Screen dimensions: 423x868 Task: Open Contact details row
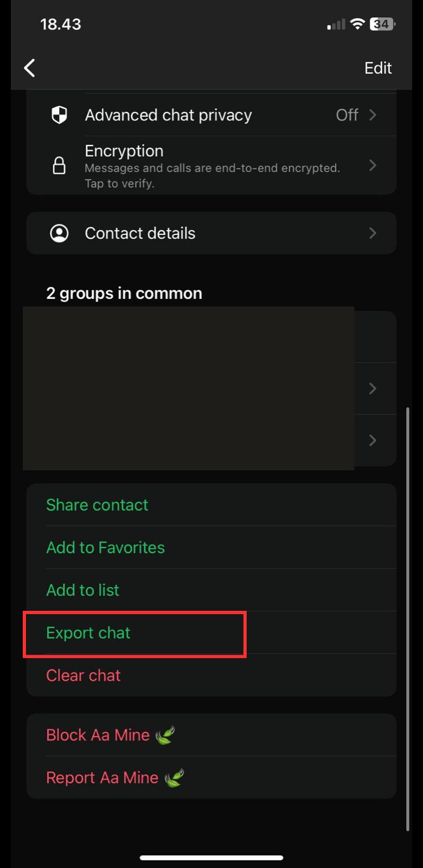[x=211, y=233]
